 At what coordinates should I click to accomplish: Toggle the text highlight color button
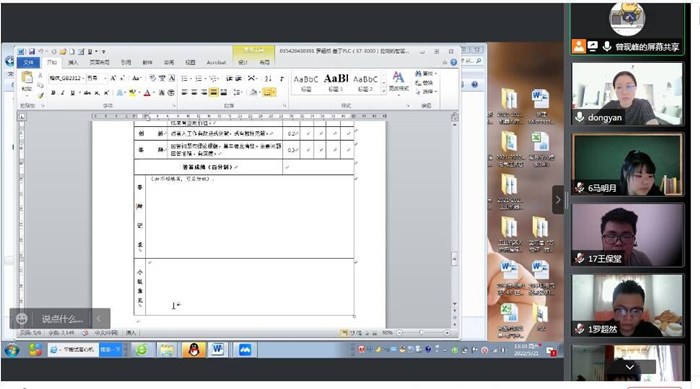pos(132,92)
